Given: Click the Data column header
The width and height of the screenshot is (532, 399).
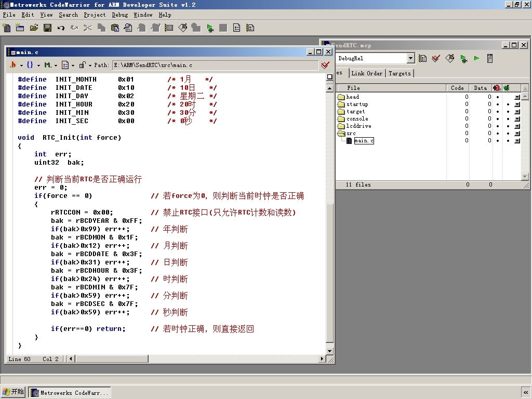Looking at the screenshot, I should point(481,88).
